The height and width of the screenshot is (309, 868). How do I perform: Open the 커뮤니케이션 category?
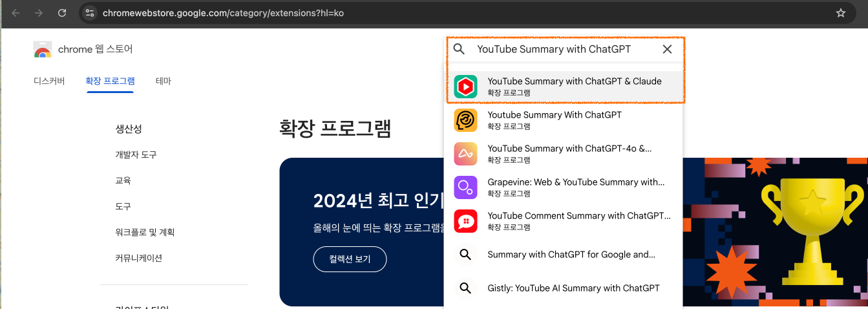(138, 258)
